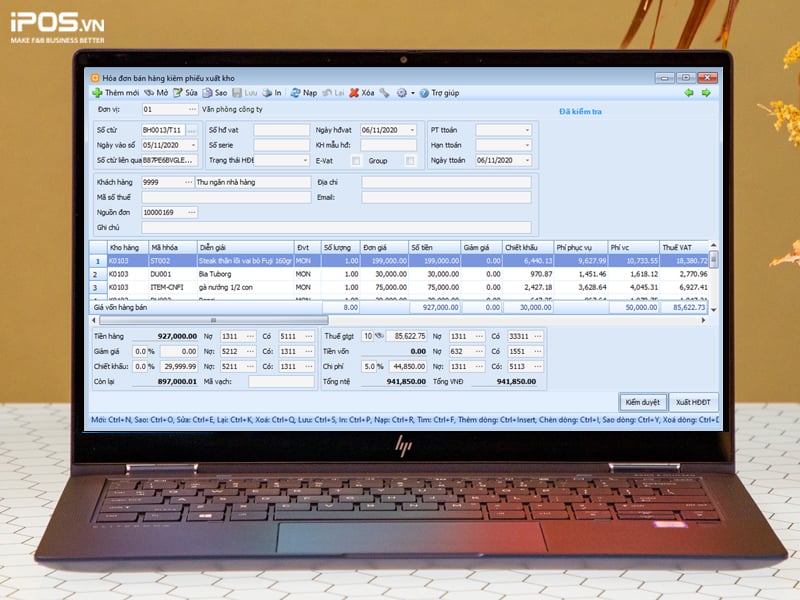Delete the invoice with the Xóa icon
This screenshot has height=600, width=800.
click(354, 93)
